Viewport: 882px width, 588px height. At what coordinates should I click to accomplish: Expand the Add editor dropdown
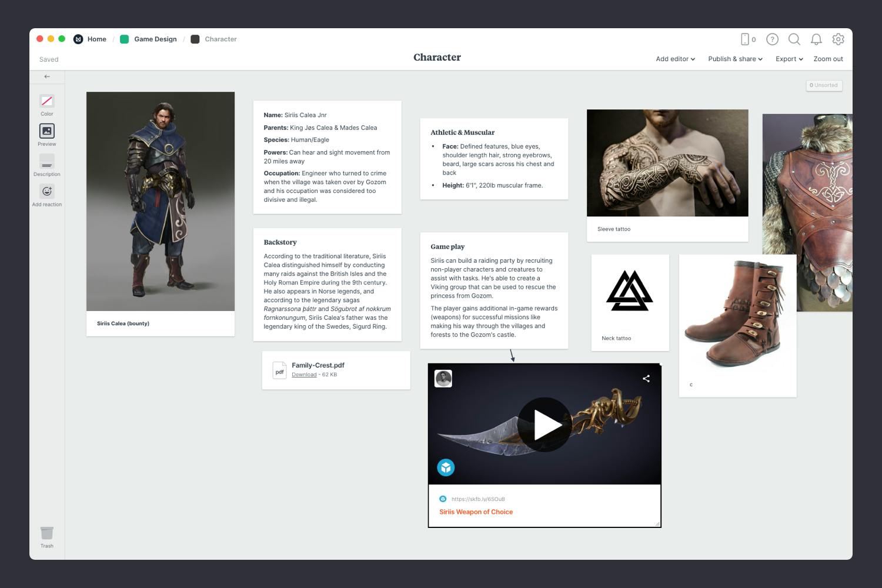tap(674, 59)
